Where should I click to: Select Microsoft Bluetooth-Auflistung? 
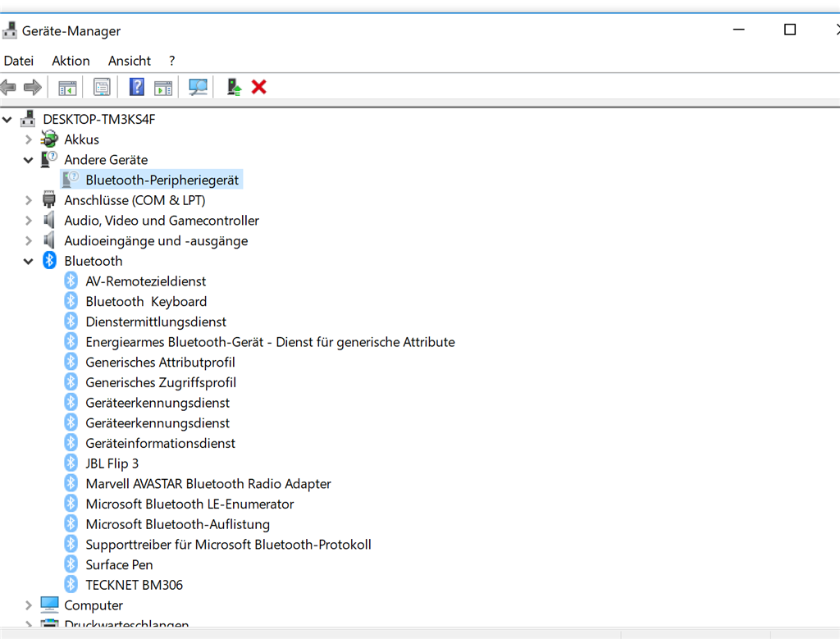(x=178, y=524)
